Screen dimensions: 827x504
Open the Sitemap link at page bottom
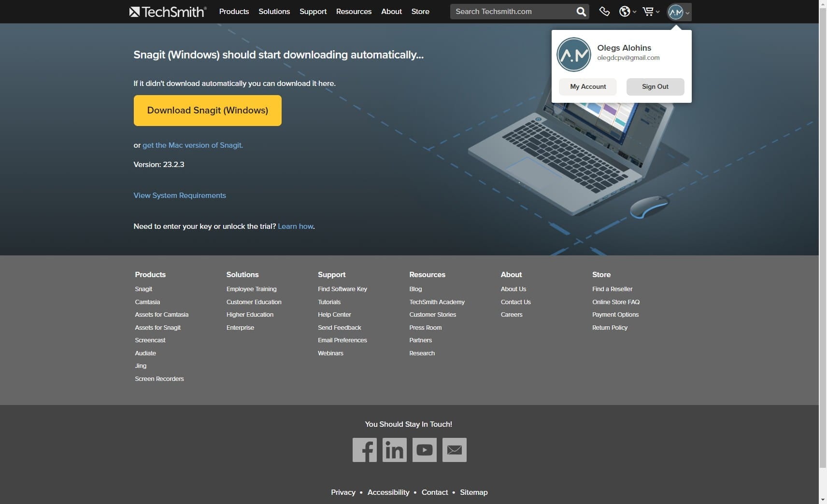pos(474,492)
